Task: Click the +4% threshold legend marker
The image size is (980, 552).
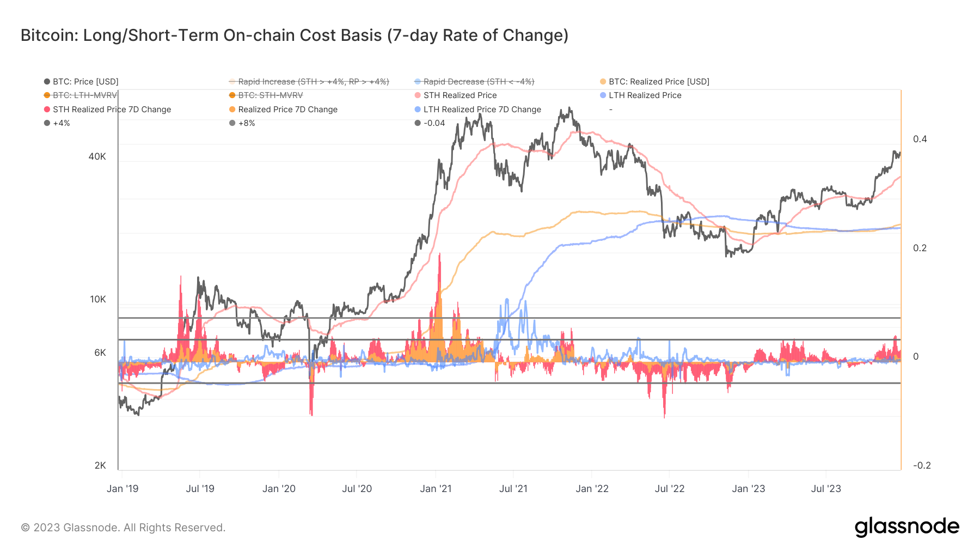Action: tap(47, 123)
